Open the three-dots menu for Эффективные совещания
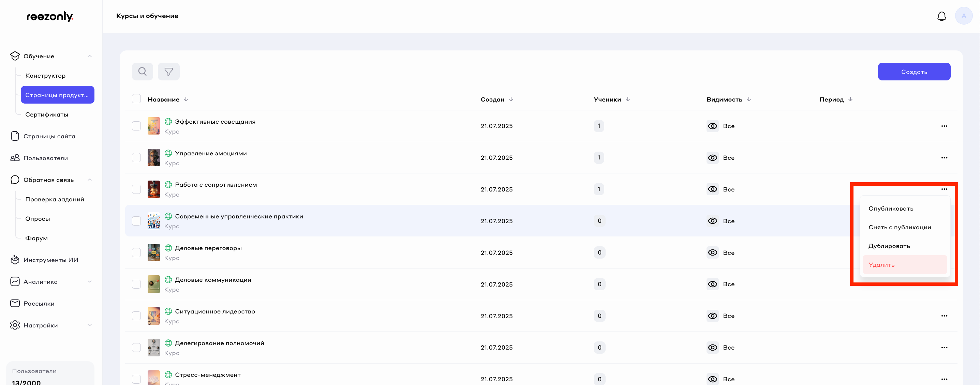Screen dimensions: 980x385 [x=944, y=126]
